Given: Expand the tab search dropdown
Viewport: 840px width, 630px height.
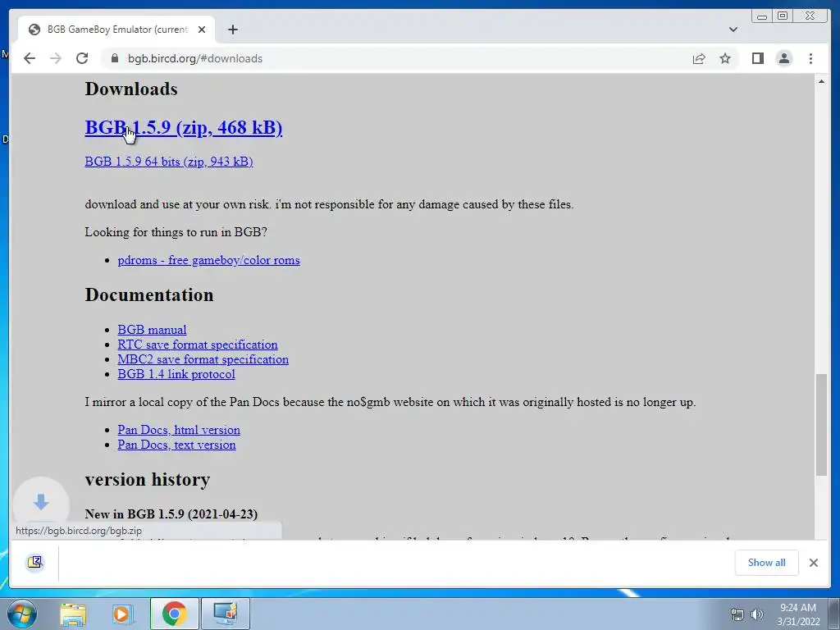Looking at the screenshot, I should (x=733, y=30).
